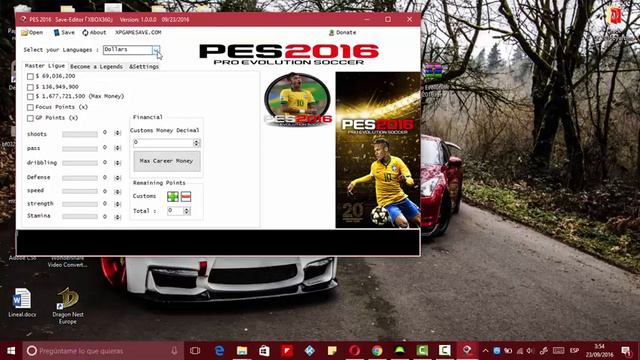Open the taskbar clock and date
Image resolution: width=640 pixels, height=360 pixels.
[599, 351]
